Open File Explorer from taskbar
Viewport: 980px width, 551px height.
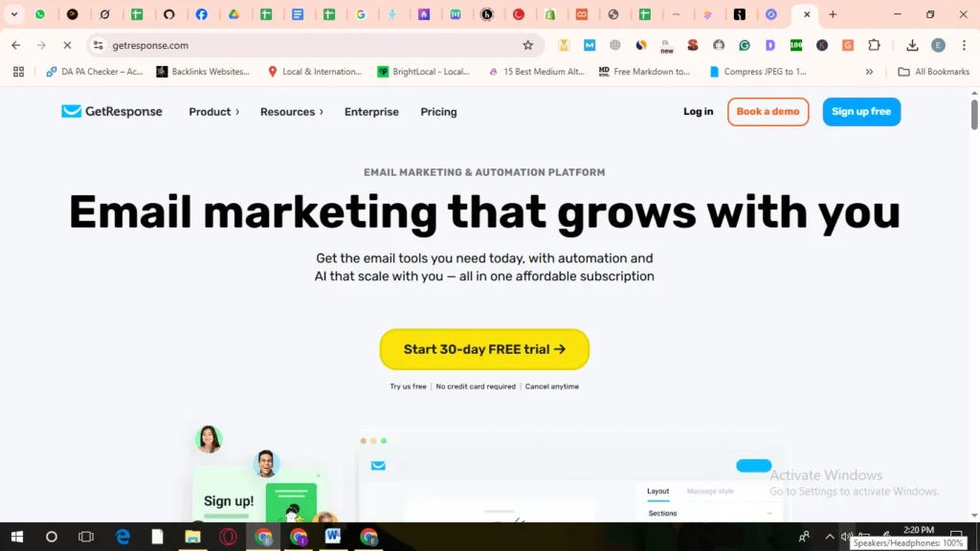[x=192, y=537]
